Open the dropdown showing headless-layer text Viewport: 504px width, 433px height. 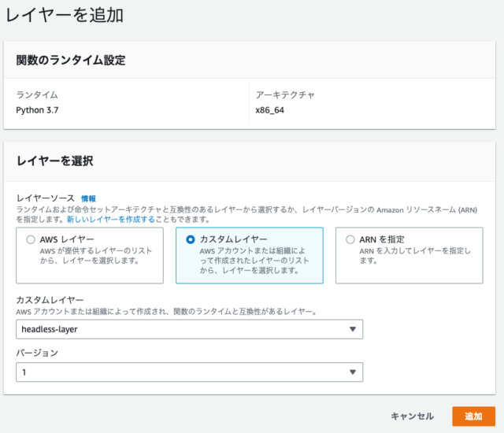point(189,329)
